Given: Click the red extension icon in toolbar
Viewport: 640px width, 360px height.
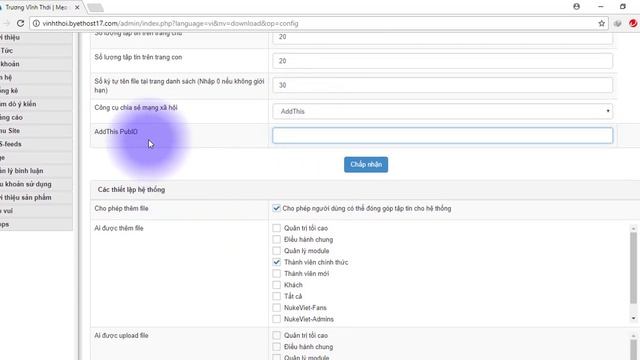Looking at the screenshot, I should click(633, 23).
